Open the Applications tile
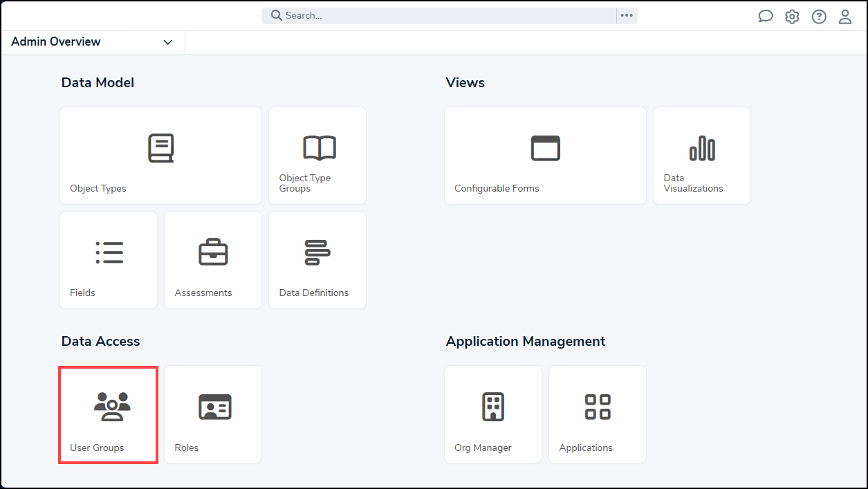The height and width of the screenshot is (489, 868). pyautogui.click(x=598, y=415)
